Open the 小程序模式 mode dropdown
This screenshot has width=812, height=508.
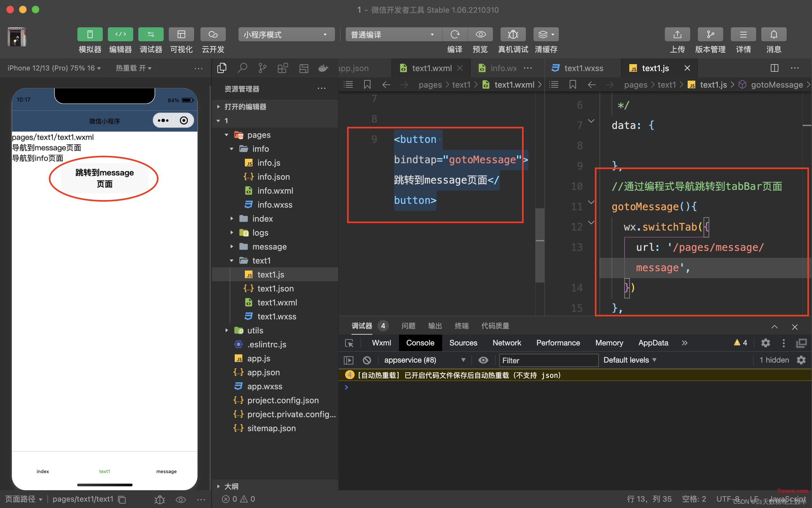tap(286, 34)
